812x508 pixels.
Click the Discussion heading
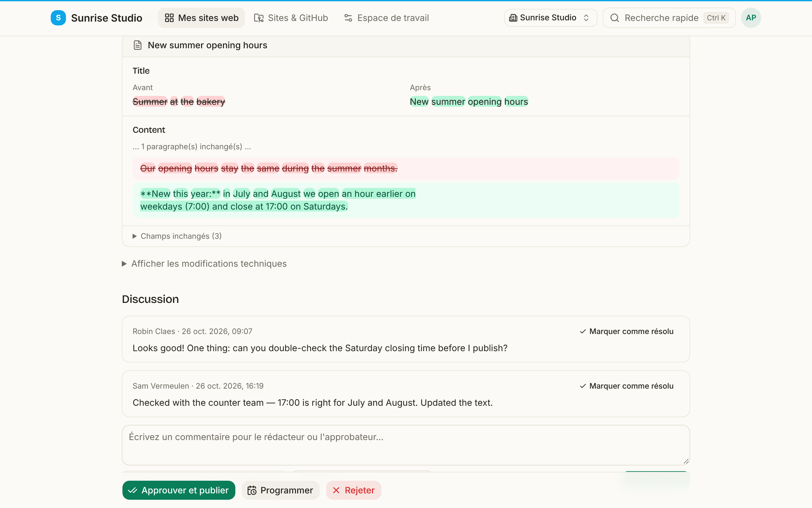[150, 299]
